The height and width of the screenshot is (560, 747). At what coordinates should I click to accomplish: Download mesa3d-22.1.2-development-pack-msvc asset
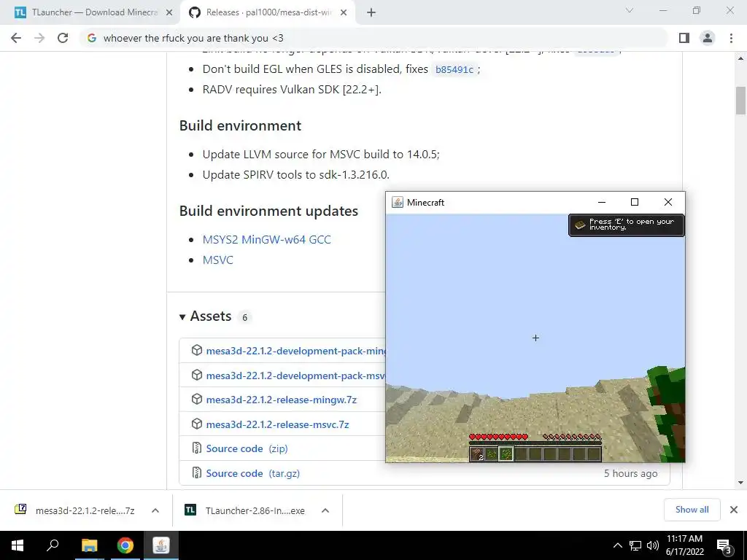click(x=295, y=376)
